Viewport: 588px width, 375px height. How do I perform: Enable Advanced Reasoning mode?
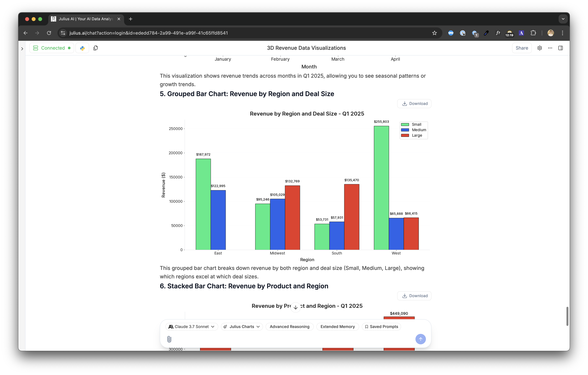click(289, 327)
